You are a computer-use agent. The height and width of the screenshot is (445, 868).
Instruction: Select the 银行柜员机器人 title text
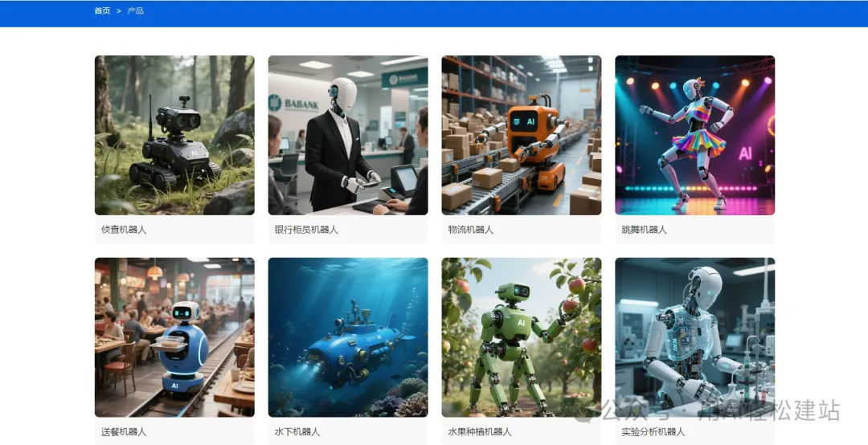coord(306,230)
